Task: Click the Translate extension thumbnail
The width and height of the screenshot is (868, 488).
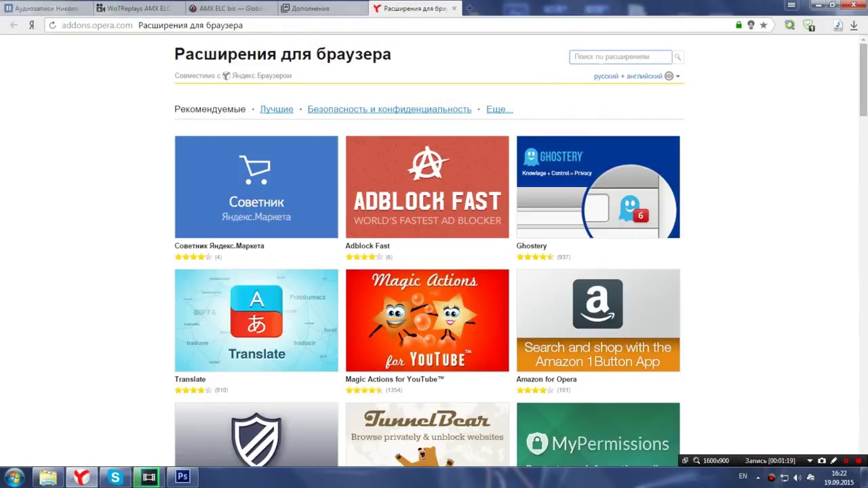Action: pos(256,321)
